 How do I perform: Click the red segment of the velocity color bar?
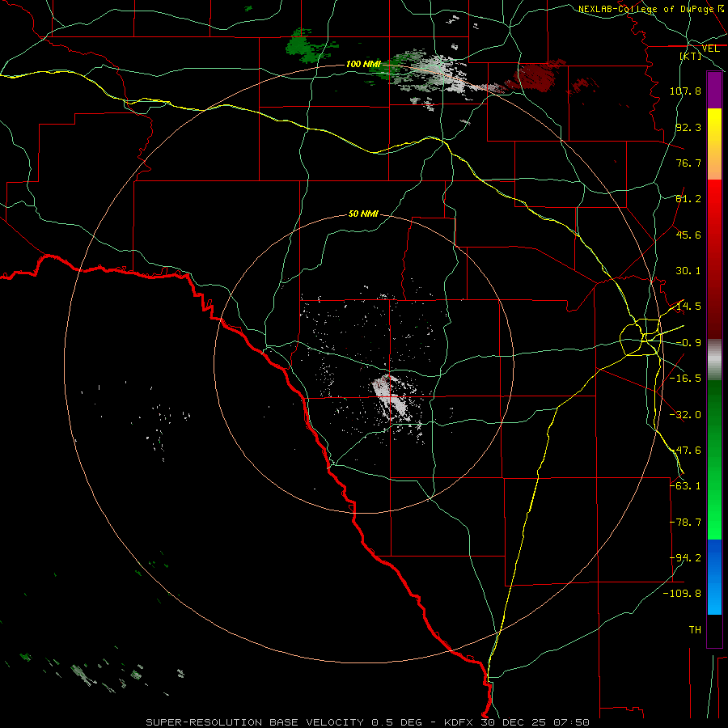point(714,259)
